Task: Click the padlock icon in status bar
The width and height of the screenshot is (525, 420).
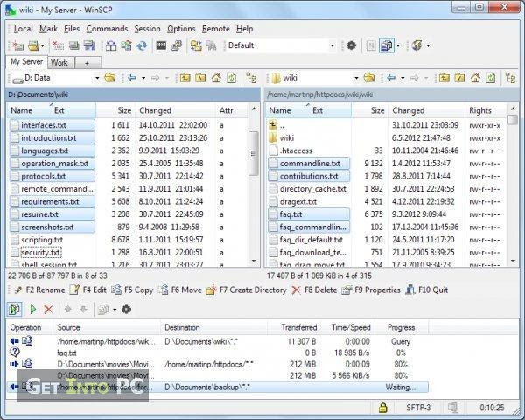Action: pos(382,408)
